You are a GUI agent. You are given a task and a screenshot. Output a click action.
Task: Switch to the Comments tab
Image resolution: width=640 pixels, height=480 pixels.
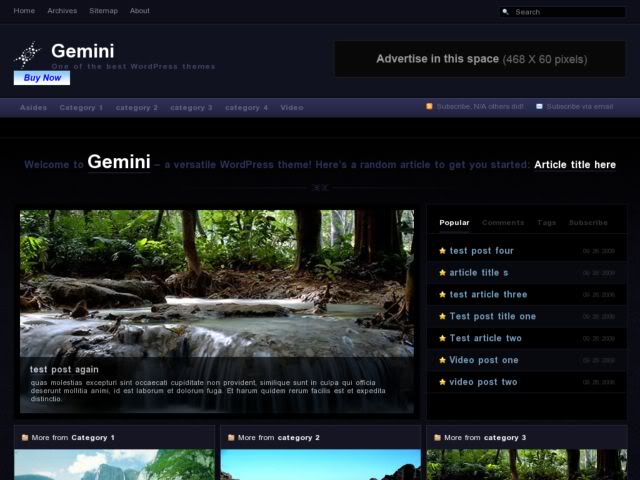pyautogui.click(x=502, y=223)
